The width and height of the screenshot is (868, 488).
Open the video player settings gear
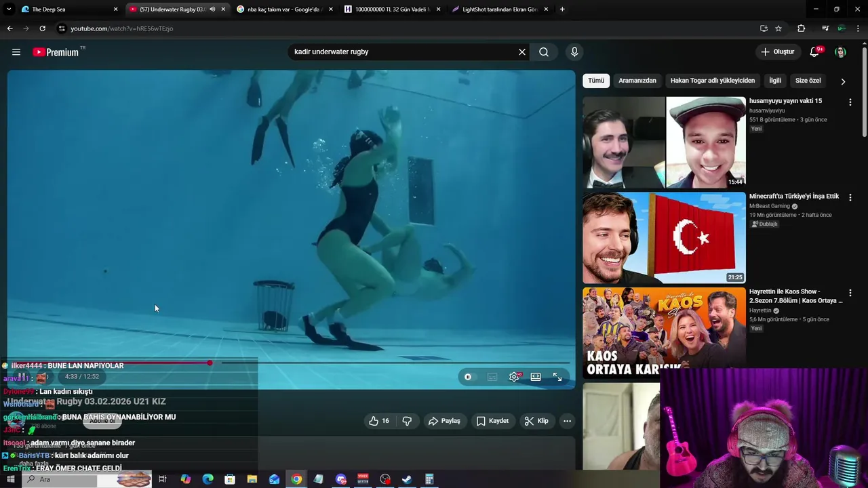tap(514, 377)
